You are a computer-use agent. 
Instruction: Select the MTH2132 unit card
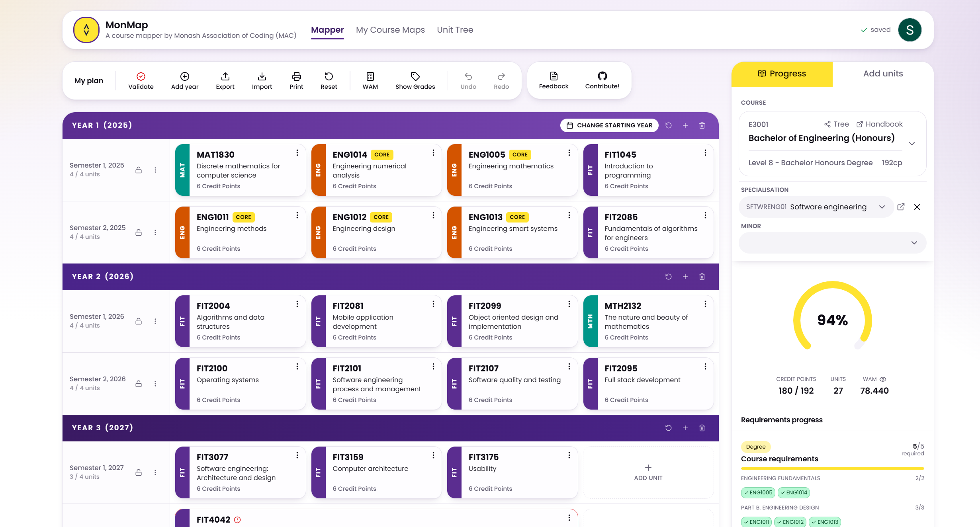648,321
